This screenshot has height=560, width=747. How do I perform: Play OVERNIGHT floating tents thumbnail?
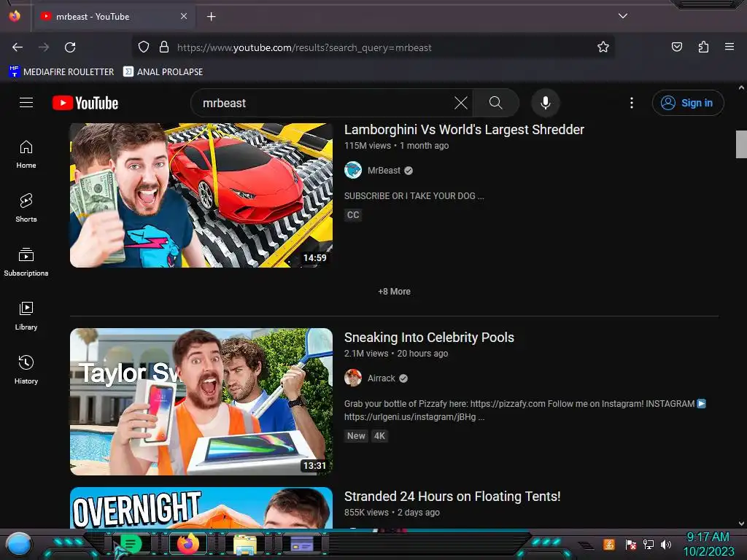point(201,507)
